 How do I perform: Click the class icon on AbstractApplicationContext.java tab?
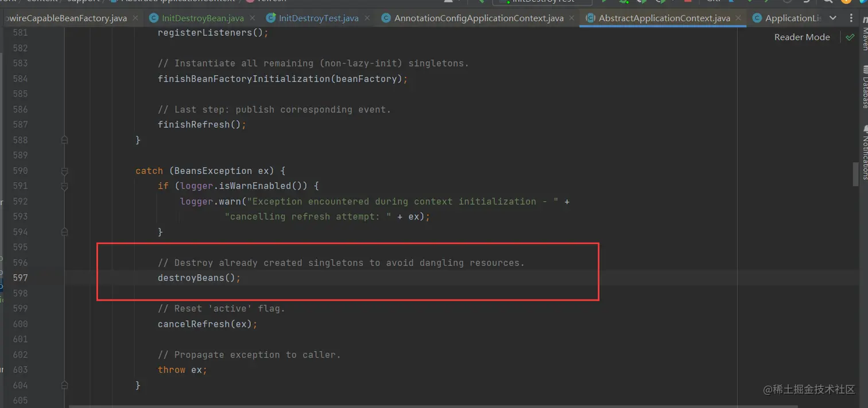(590, 18)
